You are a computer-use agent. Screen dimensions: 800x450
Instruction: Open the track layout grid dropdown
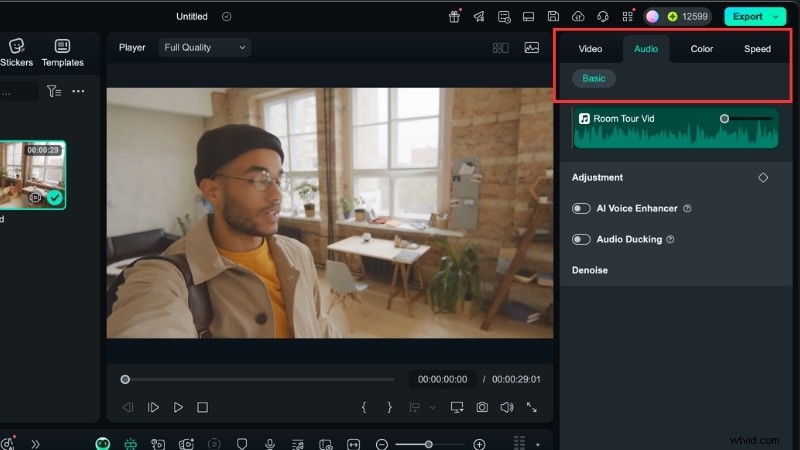pos(538,444)
